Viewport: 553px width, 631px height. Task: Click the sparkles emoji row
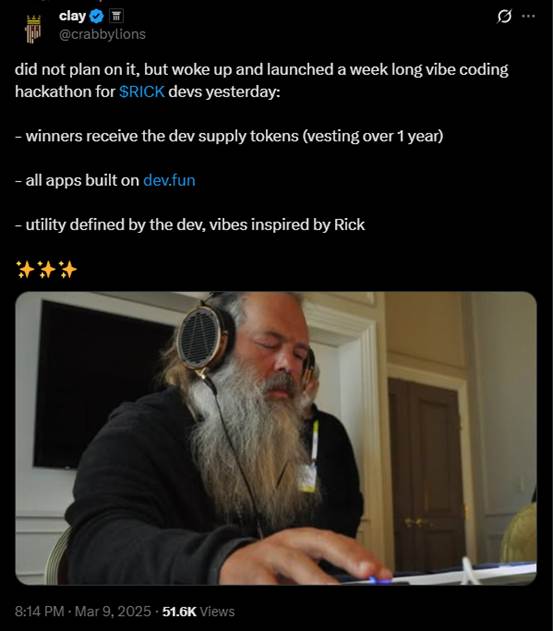[46, 269]
